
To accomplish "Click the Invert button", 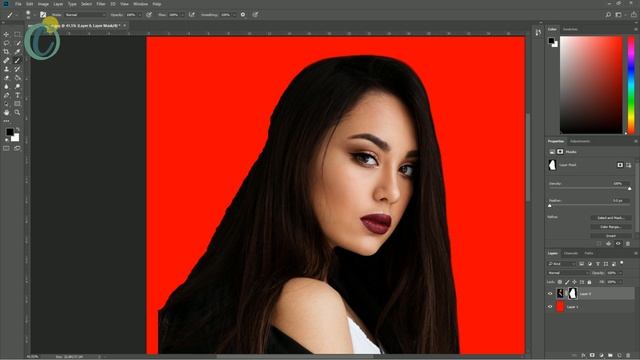I will 611,236.
